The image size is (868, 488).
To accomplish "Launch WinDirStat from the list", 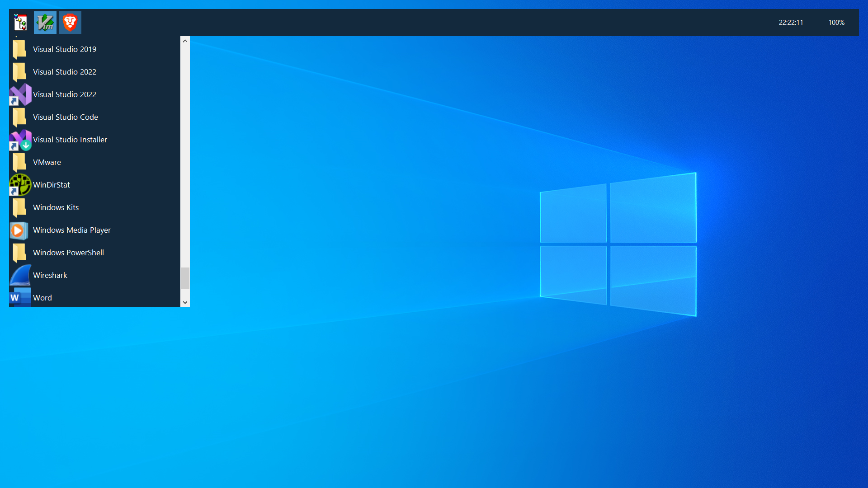I will (x=51, y=185).
